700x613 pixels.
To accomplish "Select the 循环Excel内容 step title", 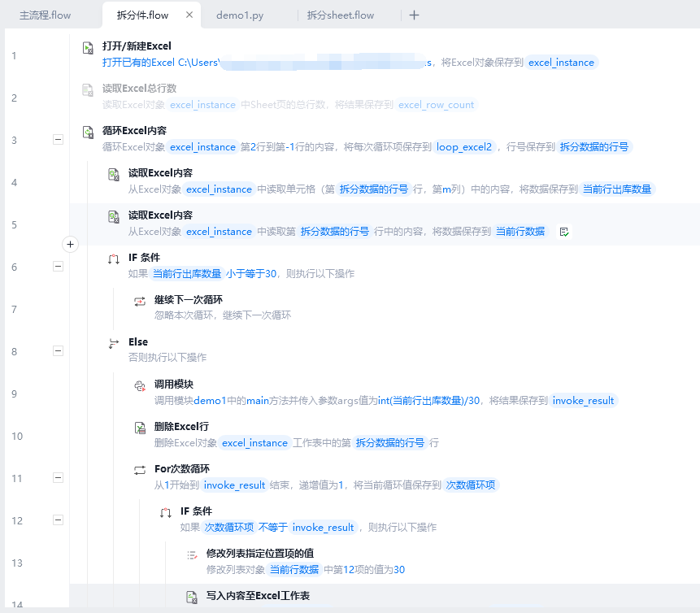I will click(x=134, y=130).
